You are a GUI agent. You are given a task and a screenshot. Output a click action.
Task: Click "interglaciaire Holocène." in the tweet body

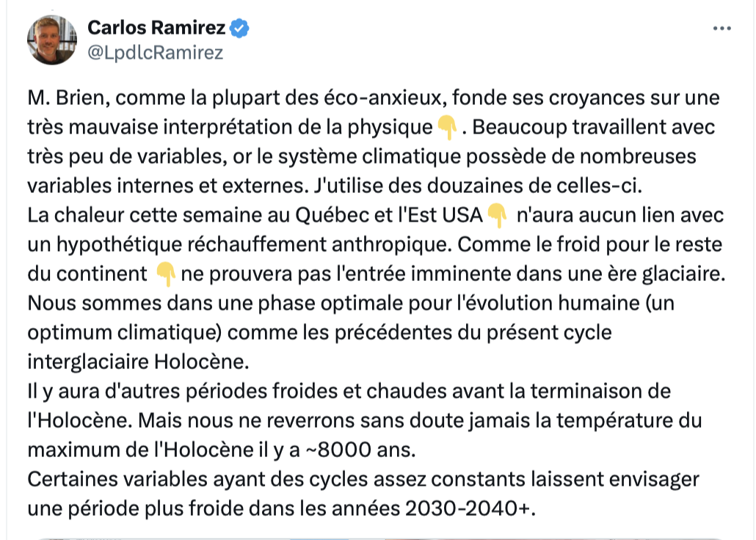point(139,362)
